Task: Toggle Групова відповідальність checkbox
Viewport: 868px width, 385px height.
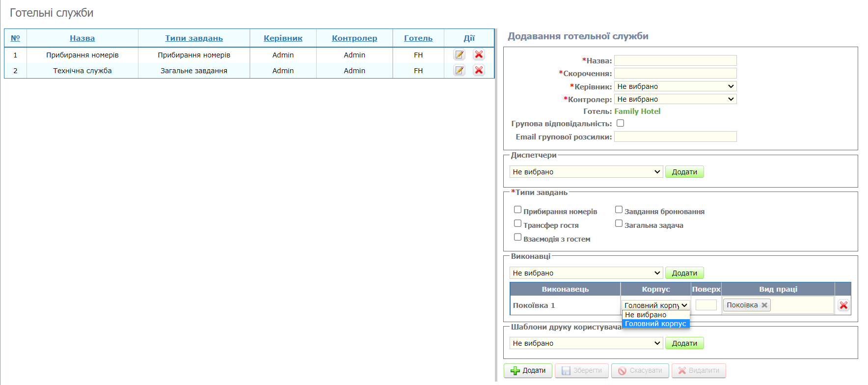Action: (620, 123)
